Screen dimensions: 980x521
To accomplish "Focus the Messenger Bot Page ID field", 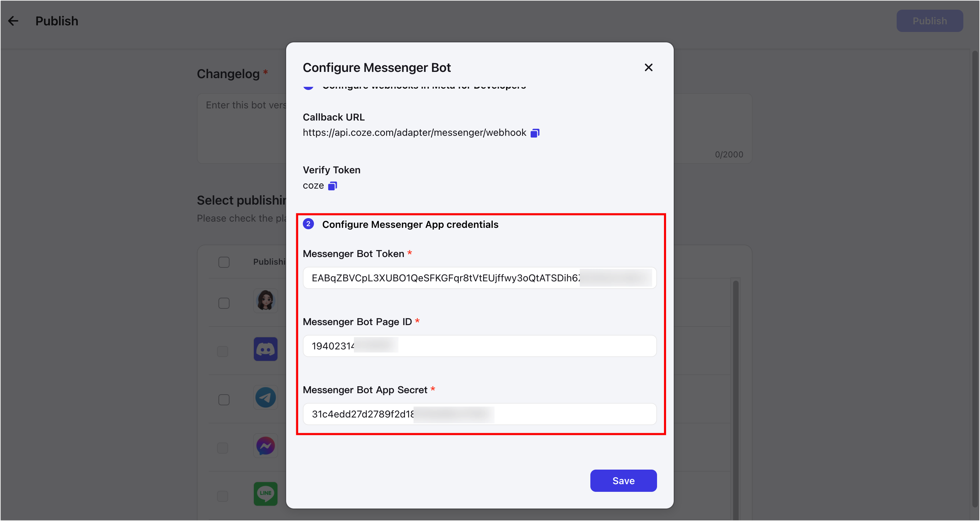I will (x=479, y=346).
